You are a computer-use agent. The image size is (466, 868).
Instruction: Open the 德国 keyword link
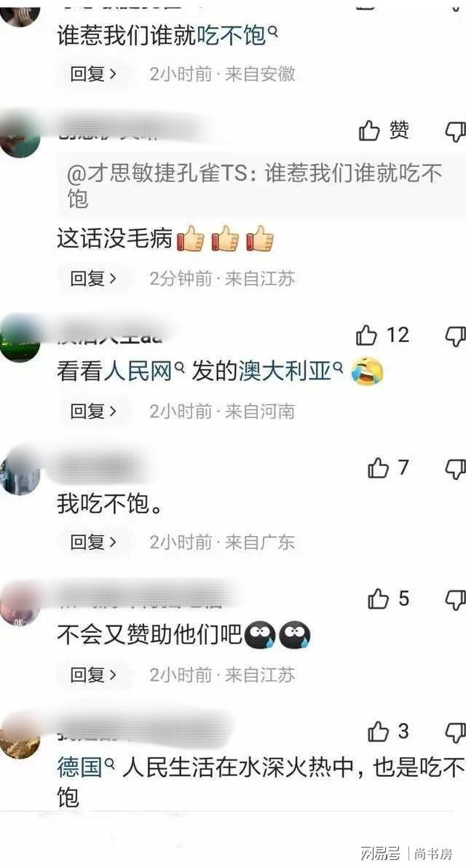point(85,768)
